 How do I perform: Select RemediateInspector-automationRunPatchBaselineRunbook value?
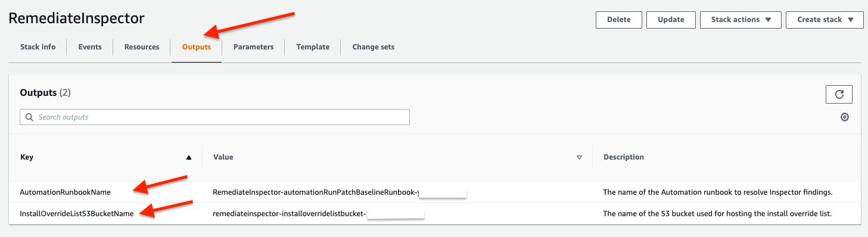coord(316,192)
